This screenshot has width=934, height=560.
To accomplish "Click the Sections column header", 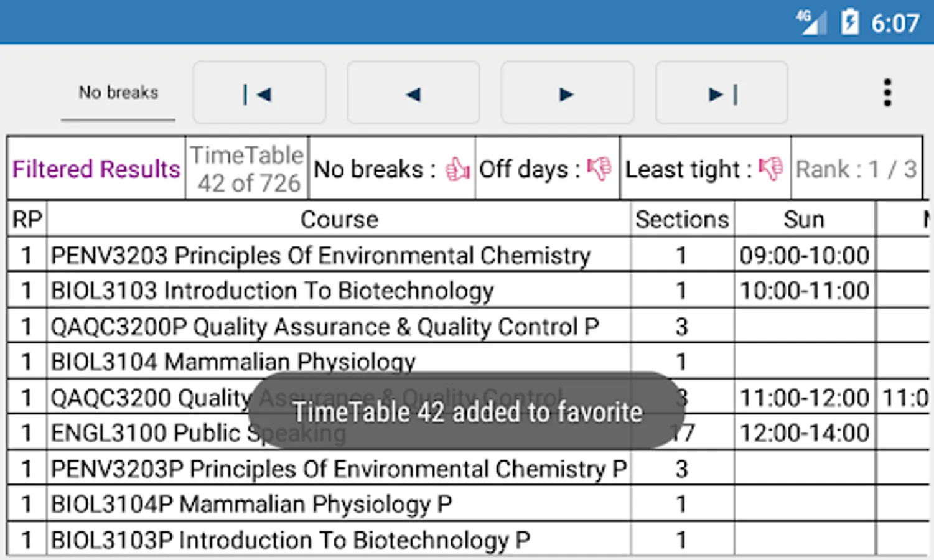I will pos(682,220).
